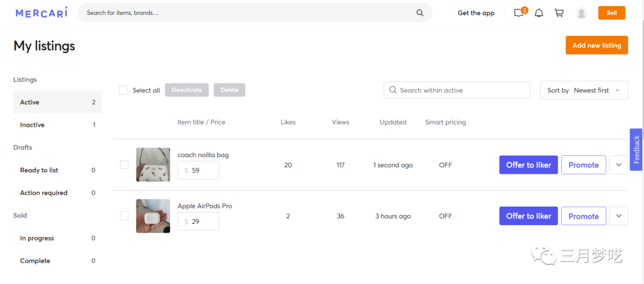Open messages with the chat icon

[x=519, y=13]
